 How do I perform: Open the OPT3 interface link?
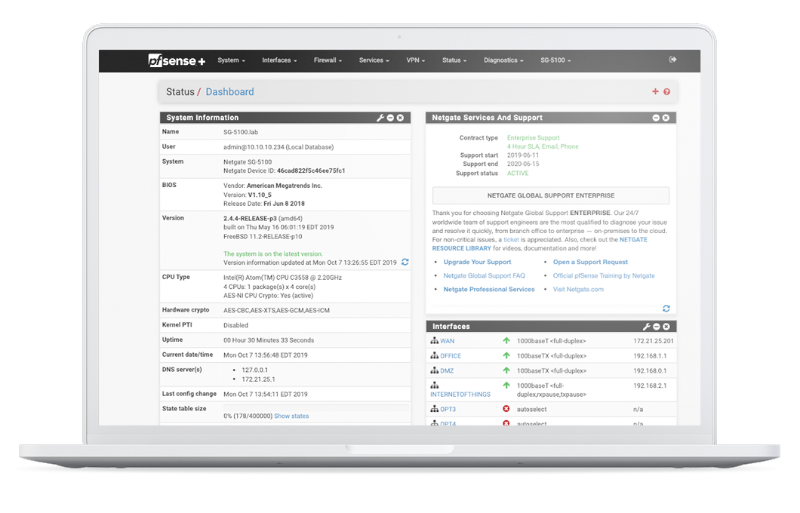pyautogui.click(x=448, y=409)
